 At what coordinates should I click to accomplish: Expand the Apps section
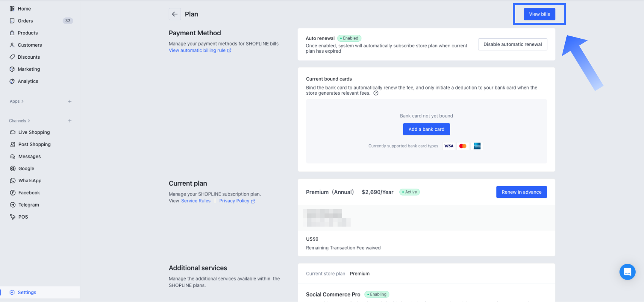17,102
